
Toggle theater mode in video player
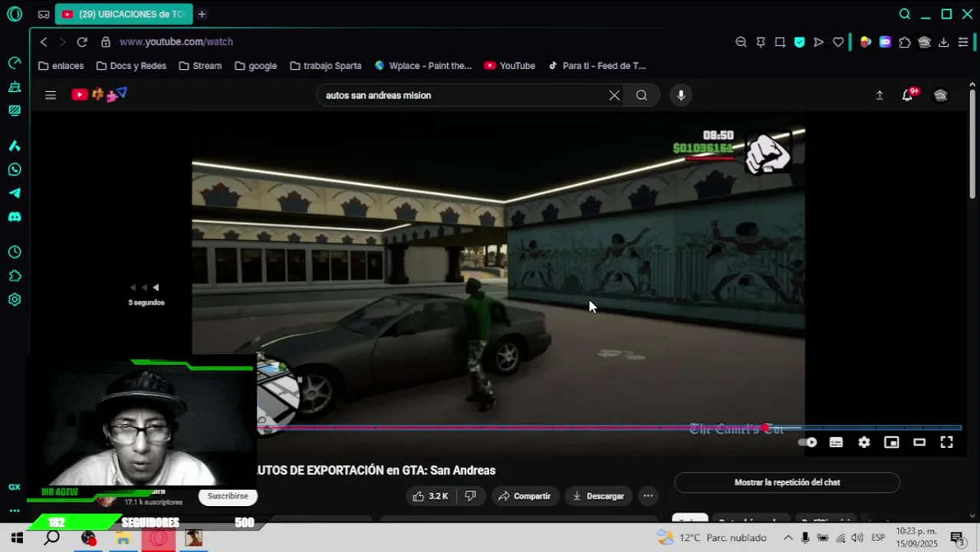tap(919, 442)
